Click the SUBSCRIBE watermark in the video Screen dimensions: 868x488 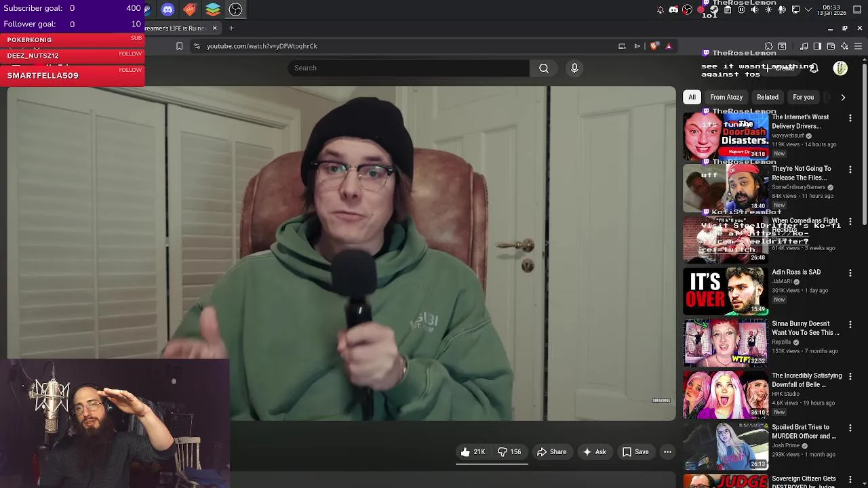click(661, 401)
